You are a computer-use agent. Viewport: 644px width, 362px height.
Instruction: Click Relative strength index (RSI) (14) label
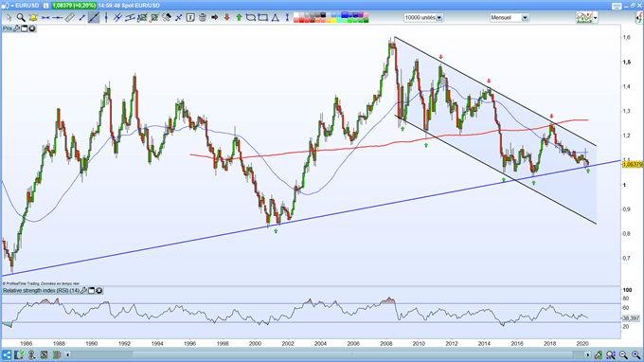click(x=41, y=291)
